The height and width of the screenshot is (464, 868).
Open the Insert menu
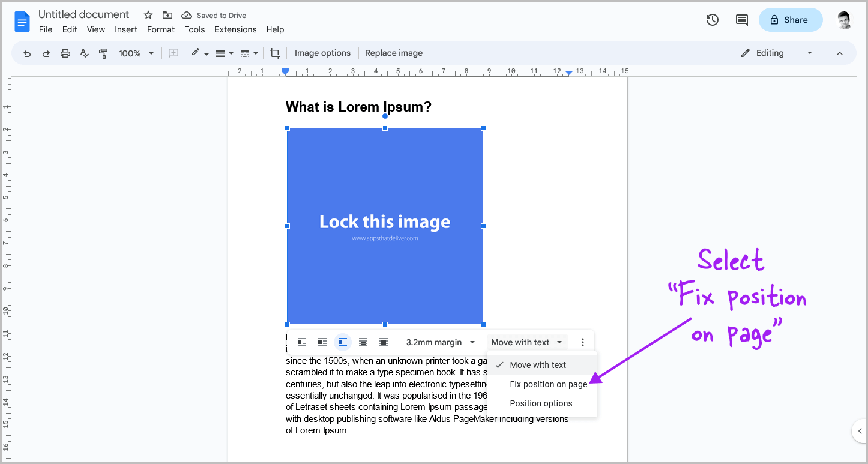pos(126,29)
